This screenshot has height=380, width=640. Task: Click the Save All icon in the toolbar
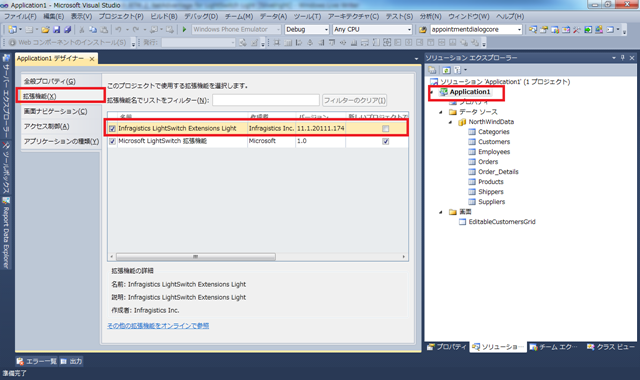(67, 29)
